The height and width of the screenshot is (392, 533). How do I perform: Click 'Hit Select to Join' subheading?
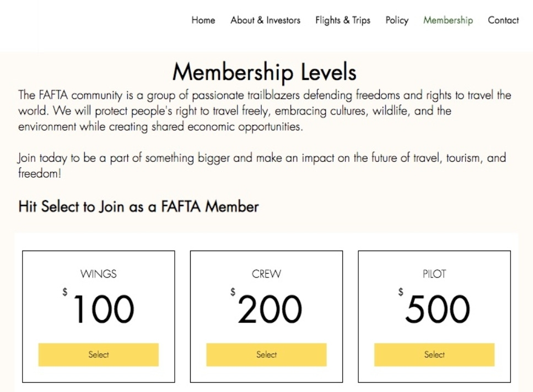tap(138, 207)
